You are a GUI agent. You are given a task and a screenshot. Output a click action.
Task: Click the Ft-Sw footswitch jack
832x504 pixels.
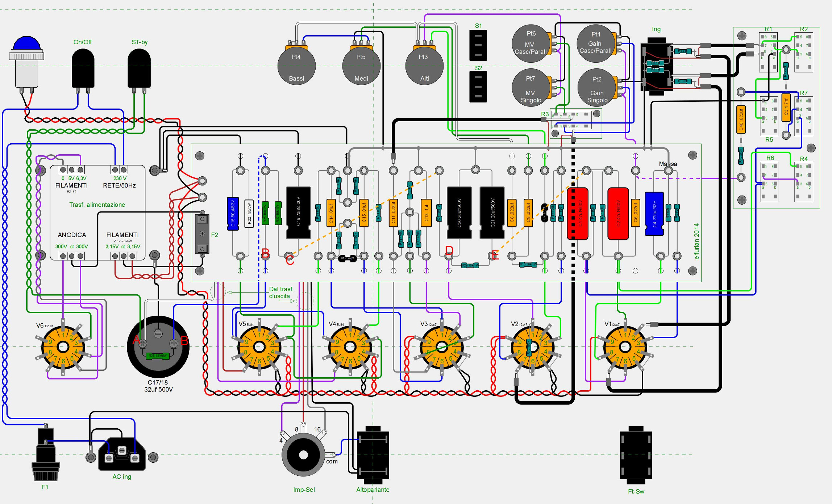(636, 455)
